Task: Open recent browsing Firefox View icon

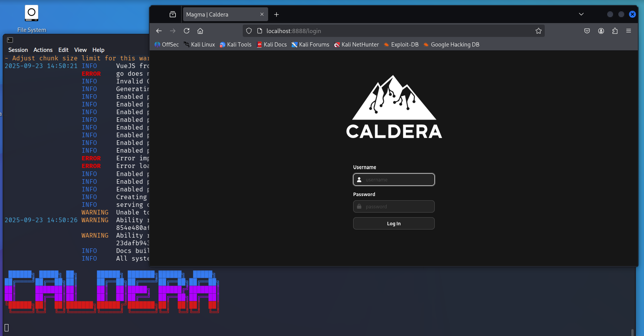Action: pos(173,15)
